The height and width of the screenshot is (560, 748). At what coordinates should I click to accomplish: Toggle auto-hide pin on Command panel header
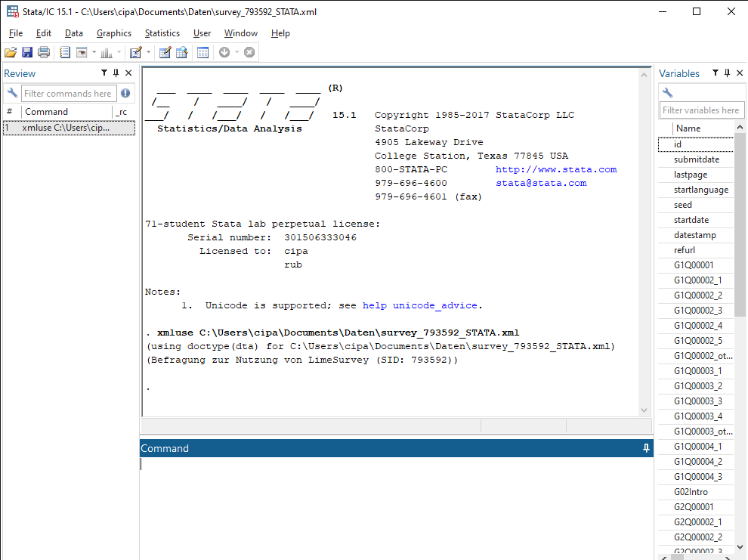(646, 448)
